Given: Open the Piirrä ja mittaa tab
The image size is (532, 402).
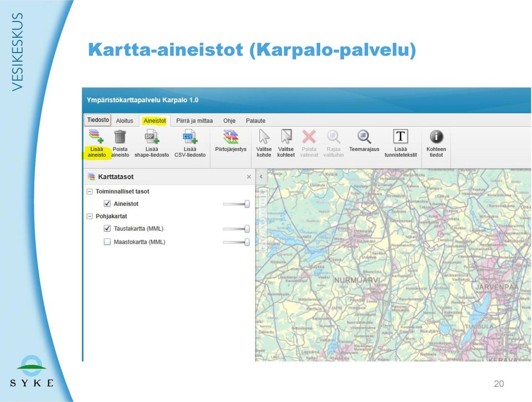Looking at the screenshot, I should click(195, 121).
